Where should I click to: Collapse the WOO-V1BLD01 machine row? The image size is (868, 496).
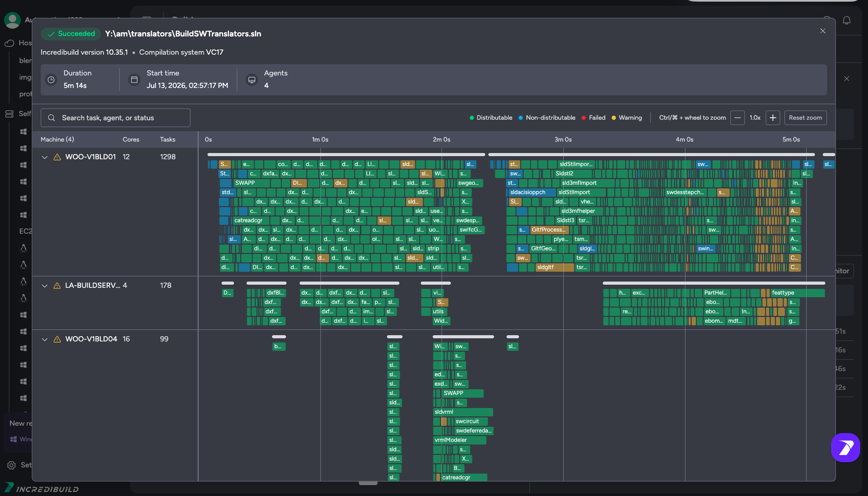(45, 157)
